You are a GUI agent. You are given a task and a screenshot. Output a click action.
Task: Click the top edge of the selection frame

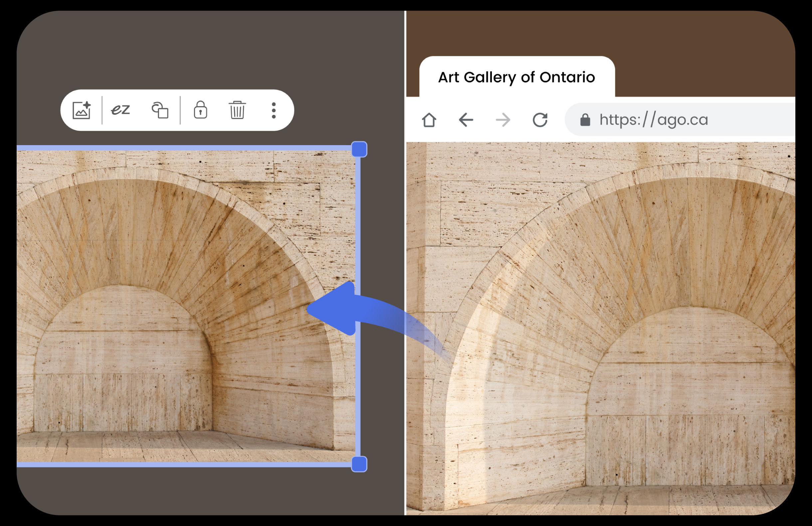pos(184,148)
